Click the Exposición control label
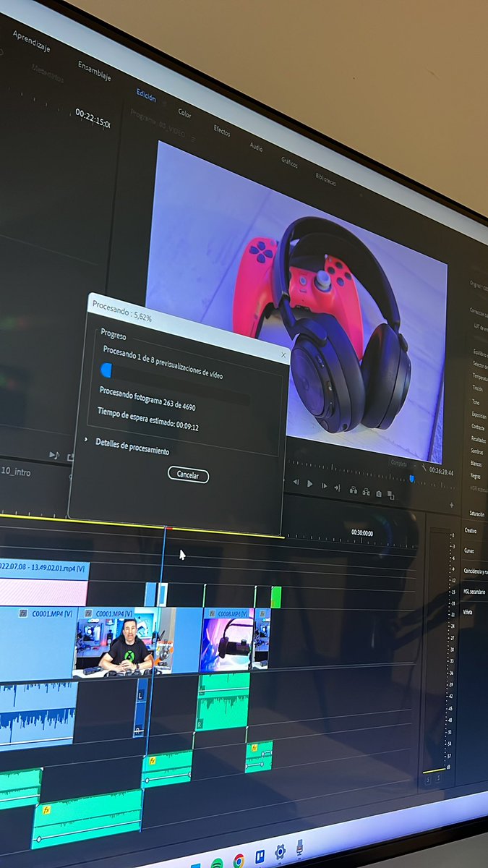The height and width of the screenshot is (868, 488). pyautogui.click(x=477, y=416)
